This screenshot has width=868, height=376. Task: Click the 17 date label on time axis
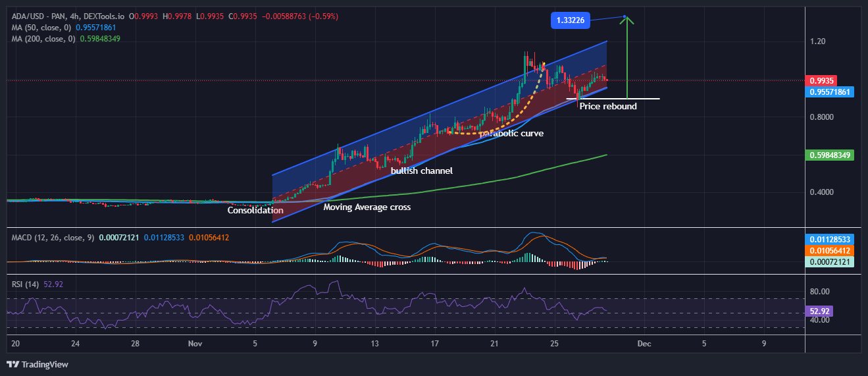pyautogui.click(x=435, y=343)
